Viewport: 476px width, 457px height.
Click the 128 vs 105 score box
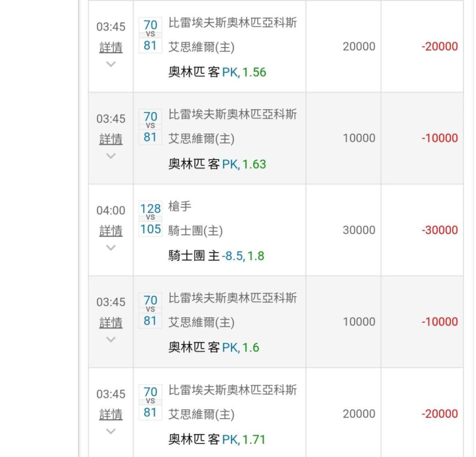click(x=150, y=219)
